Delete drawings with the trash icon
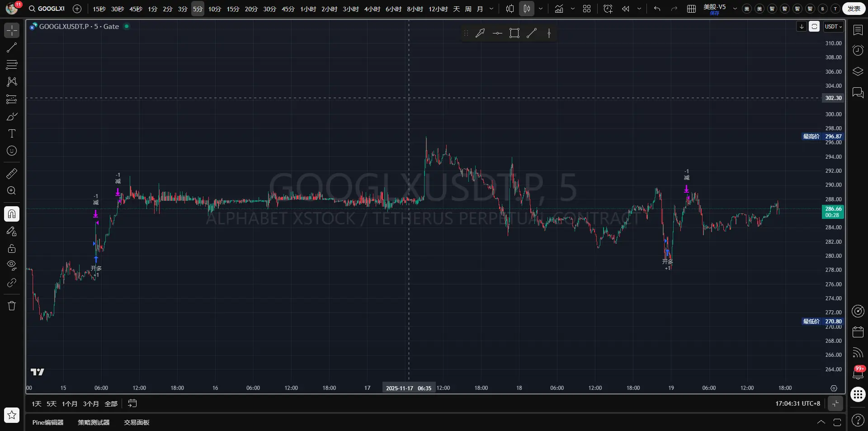The width and height of the screenshot is (868, 431). [12, 306]
